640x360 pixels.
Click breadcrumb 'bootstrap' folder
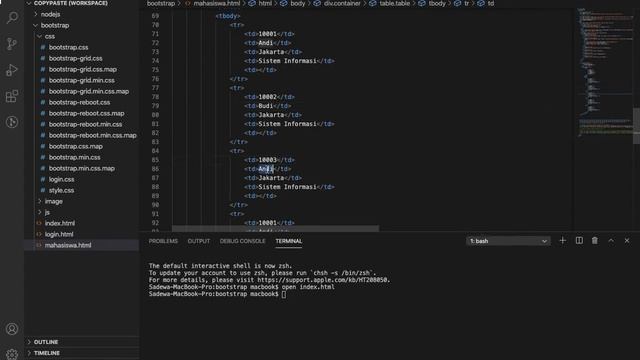161,3
